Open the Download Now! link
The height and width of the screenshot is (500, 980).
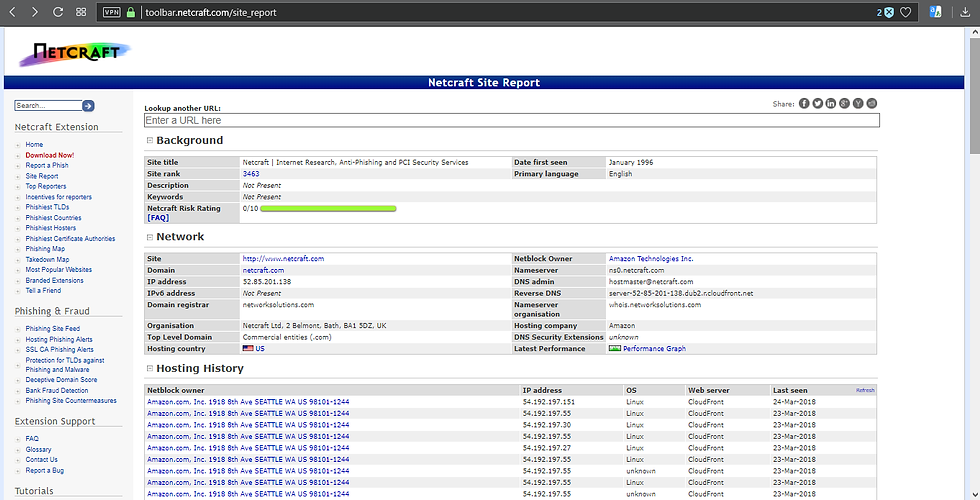coord(49,155)
